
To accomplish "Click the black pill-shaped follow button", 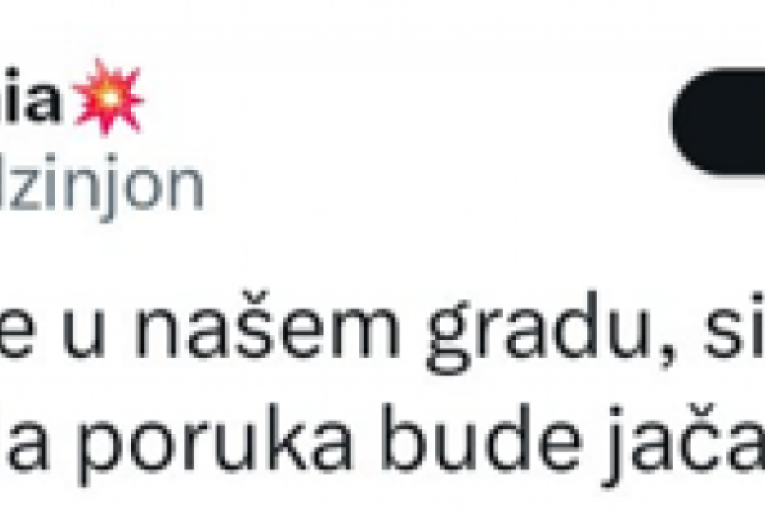I will coord(718,122).
